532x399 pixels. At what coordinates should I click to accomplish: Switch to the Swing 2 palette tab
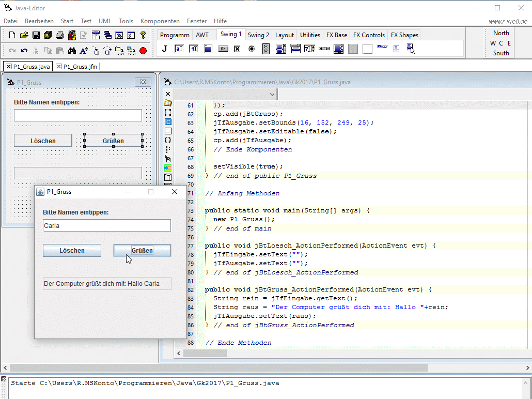pyautogui.click(x=258, y=35)
